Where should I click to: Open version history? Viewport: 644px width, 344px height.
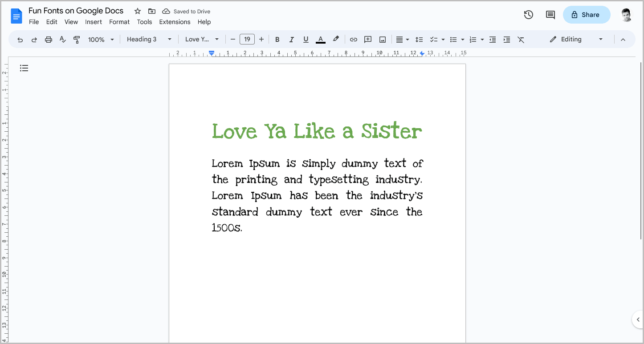[528, 15]
